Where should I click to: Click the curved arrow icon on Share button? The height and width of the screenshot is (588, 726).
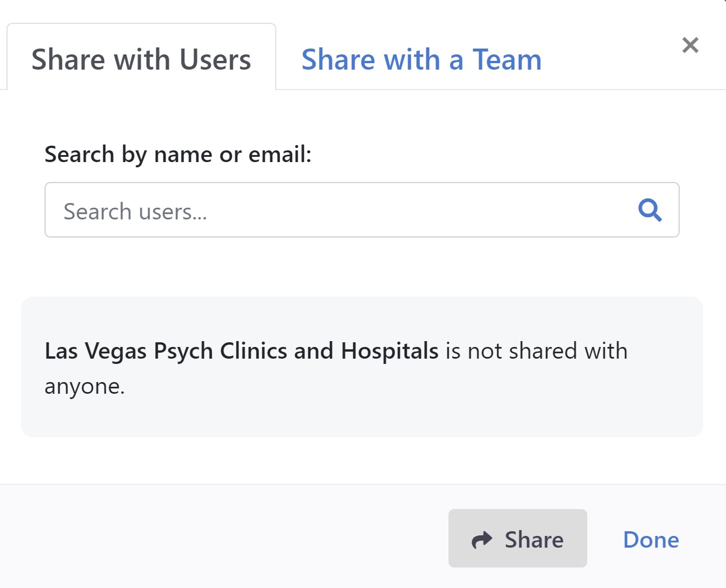[482, 539]
